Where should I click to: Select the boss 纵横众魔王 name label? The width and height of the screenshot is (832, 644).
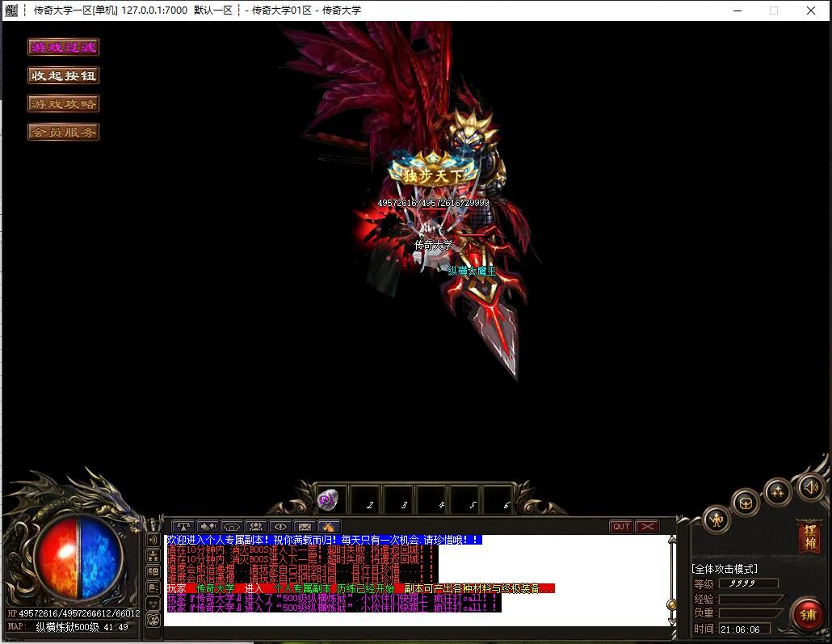pyautogui.click(x=472, y=271)
